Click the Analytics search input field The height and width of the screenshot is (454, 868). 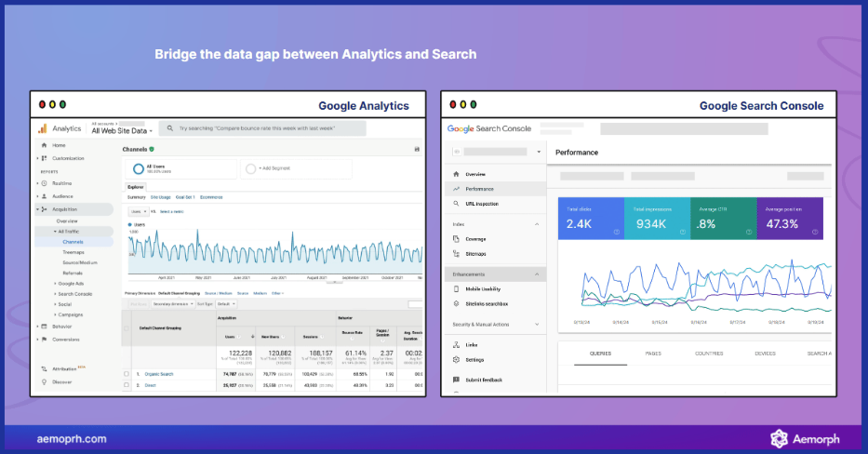[x=262, y=128]
